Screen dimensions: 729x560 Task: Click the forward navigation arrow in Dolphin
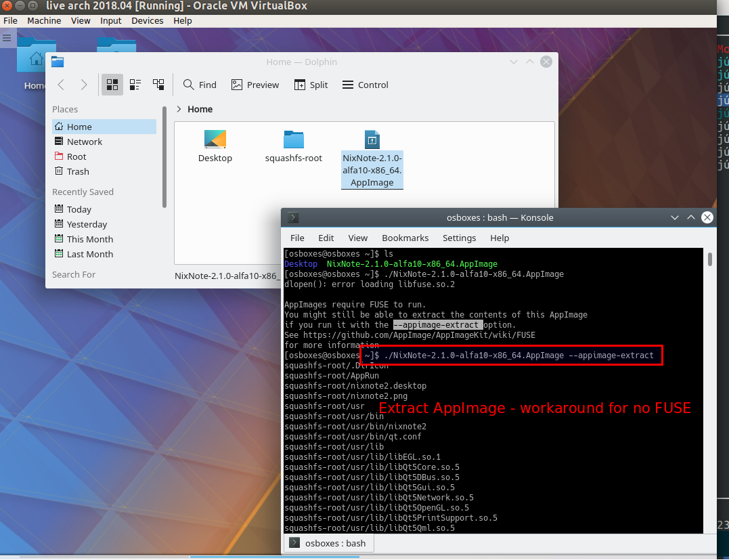[x=84, y=85]
